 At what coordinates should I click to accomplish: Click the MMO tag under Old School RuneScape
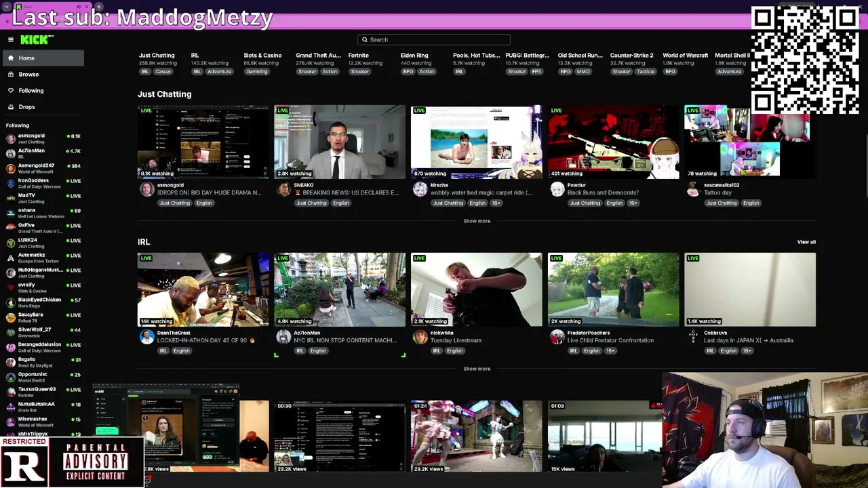pos(583,72)
